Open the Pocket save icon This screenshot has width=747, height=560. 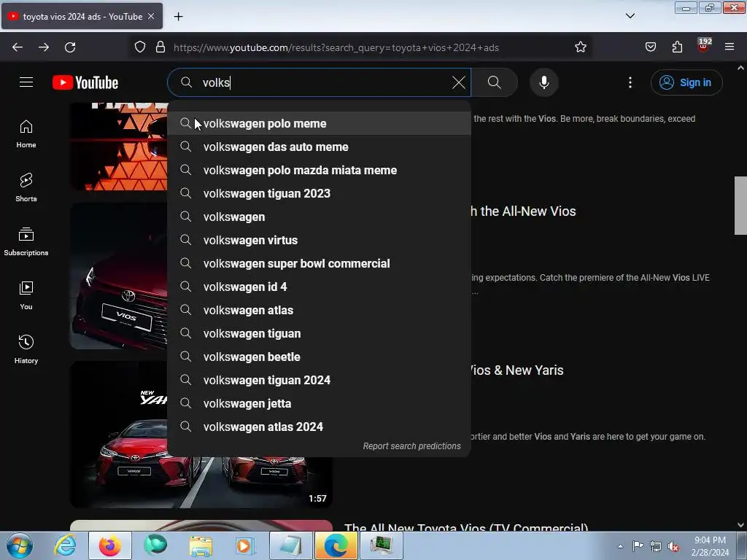(x=650, y=47)
